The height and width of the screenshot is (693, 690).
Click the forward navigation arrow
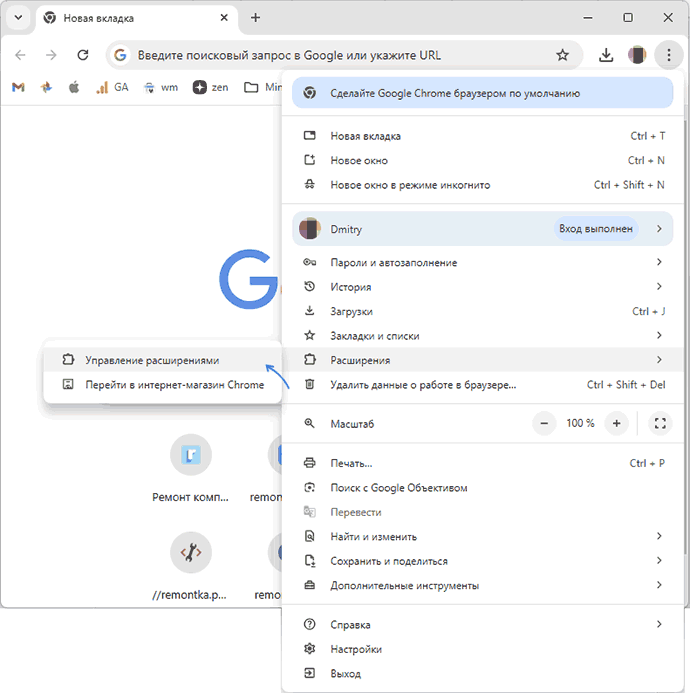pos(51,55)
